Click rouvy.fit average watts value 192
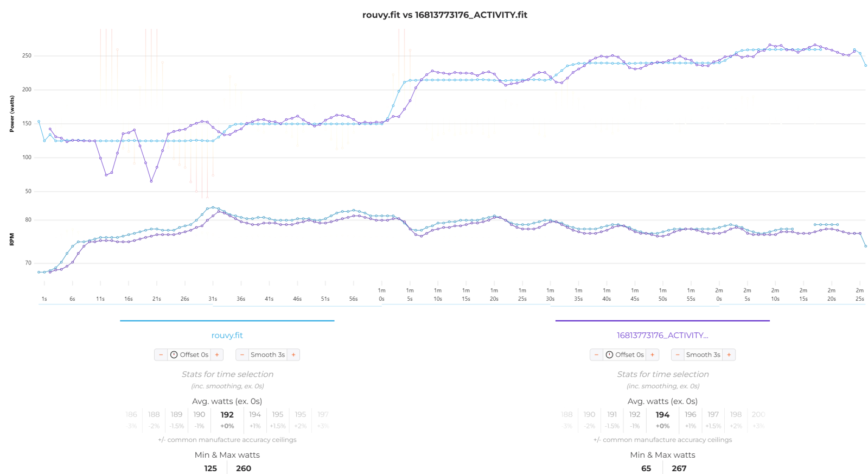 point(227,415)
